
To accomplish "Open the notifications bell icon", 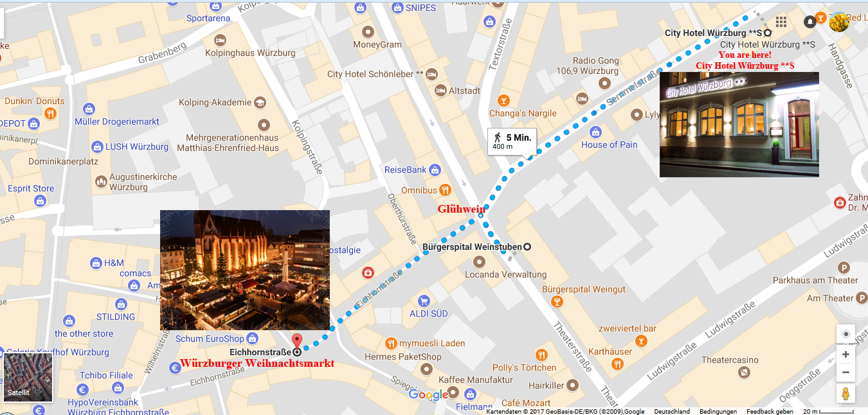I will pos(810,22).
